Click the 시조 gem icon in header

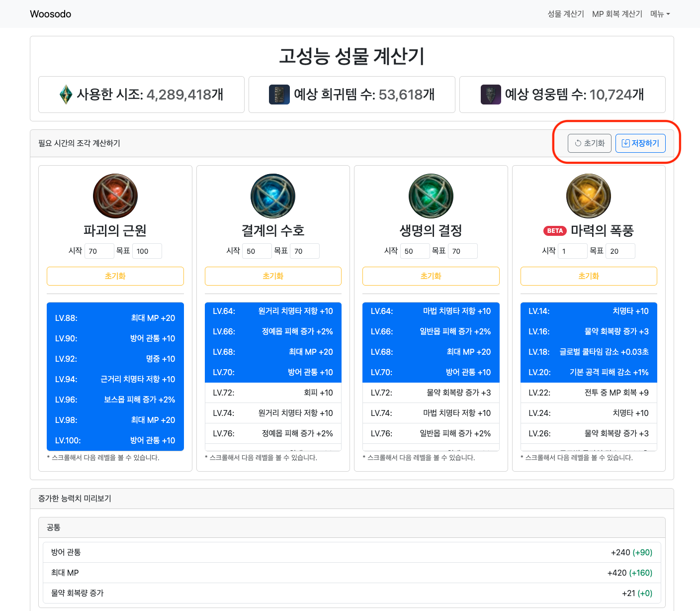tap(66, 95)
